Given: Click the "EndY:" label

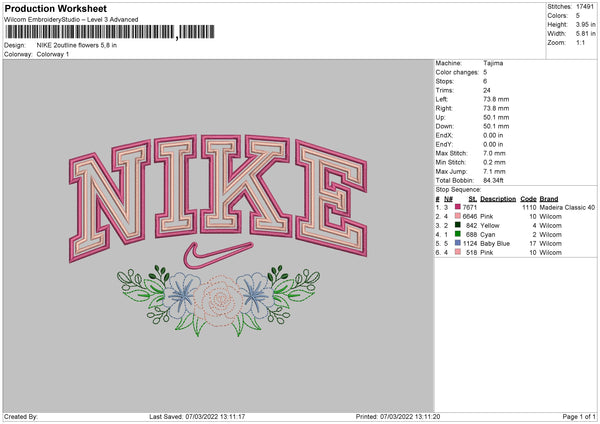Looking at the screenshot, I should 444,144.
